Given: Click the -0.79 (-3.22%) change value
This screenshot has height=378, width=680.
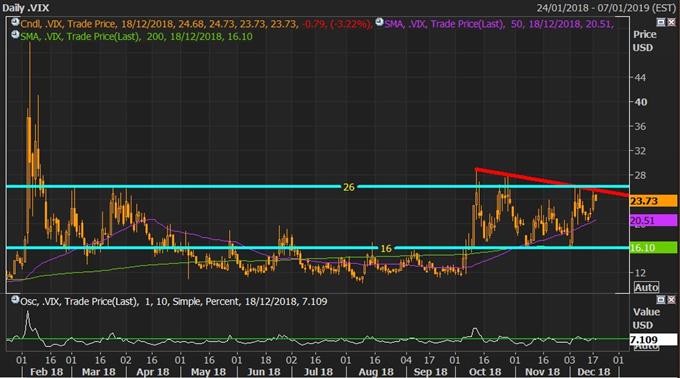Looking at the screenshot, I should tap(337, 24).
